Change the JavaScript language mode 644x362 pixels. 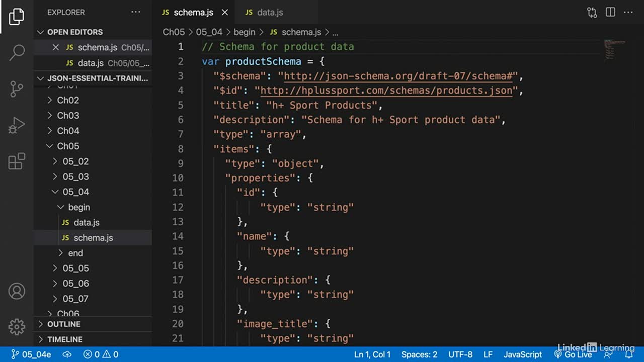coord(523,354)
